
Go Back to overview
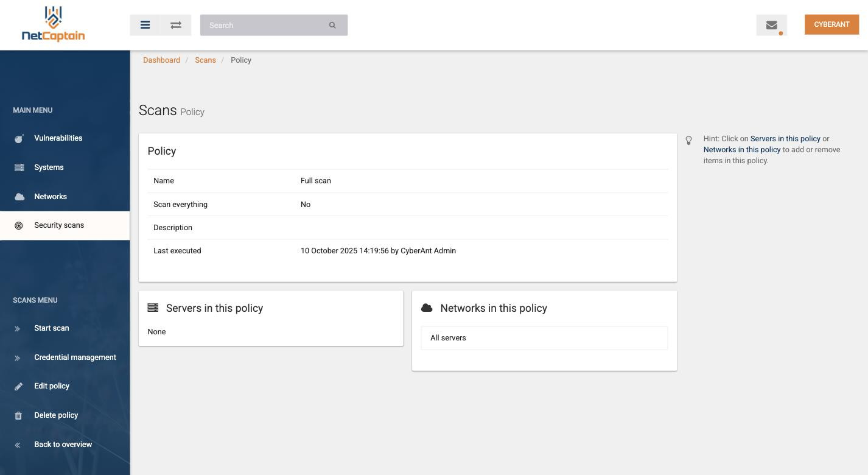[x=63, y=445]
